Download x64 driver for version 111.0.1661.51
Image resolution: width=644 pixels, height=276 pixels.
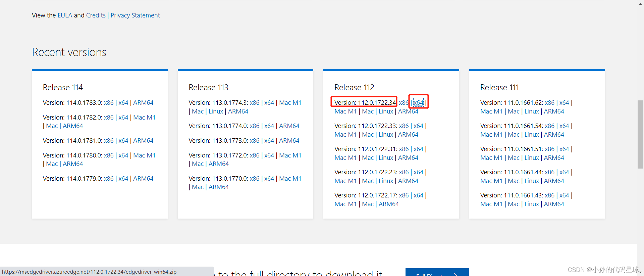564,149
